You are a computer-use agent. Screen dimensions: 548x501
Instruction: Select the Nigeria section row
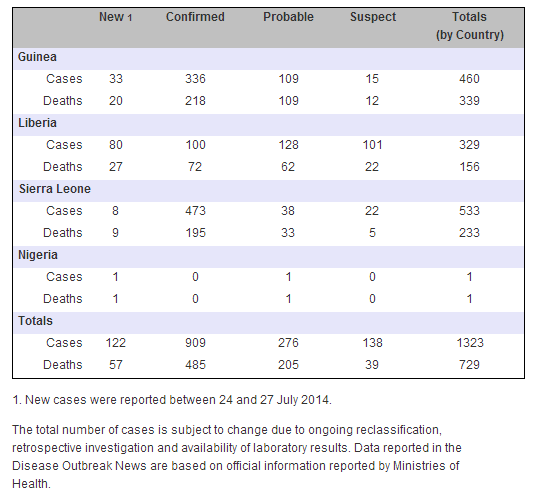pyautogui.click(x=268, y=255)
